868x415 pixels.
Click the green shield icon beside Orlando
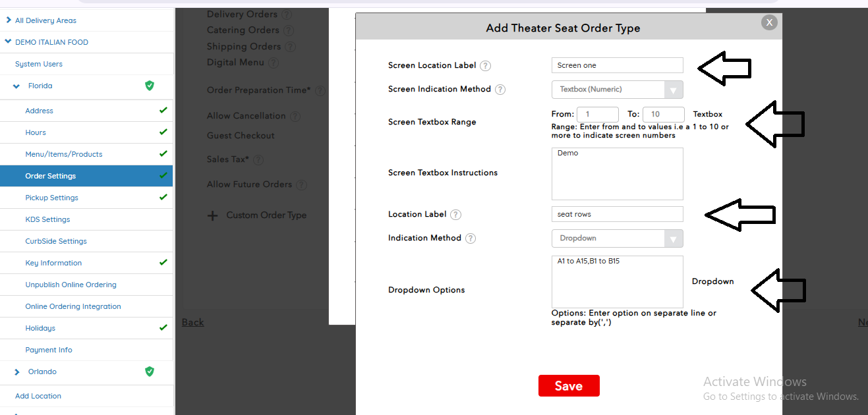click(150, 372)
